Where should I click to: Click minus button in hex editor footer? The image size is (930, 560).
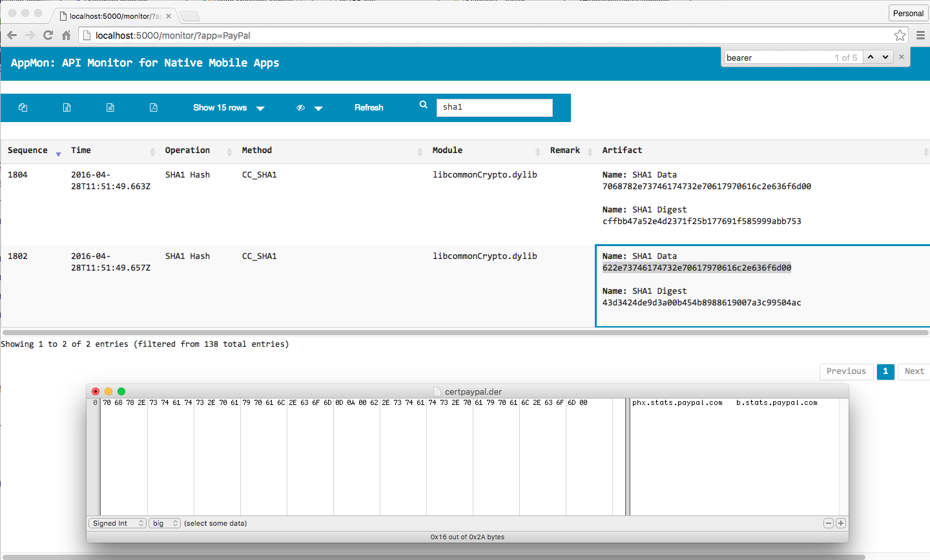pos(829,523)
